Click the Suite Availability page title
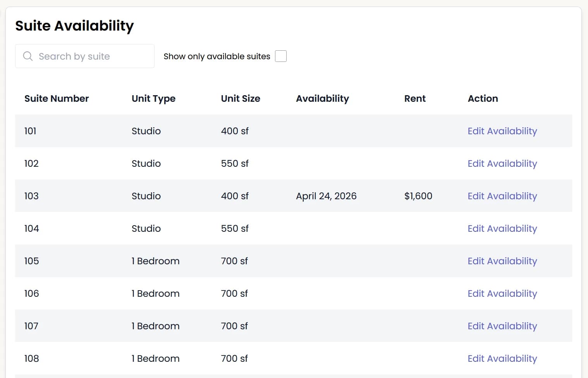The height and width of the screenshot is (378, 588). [74, 26]
